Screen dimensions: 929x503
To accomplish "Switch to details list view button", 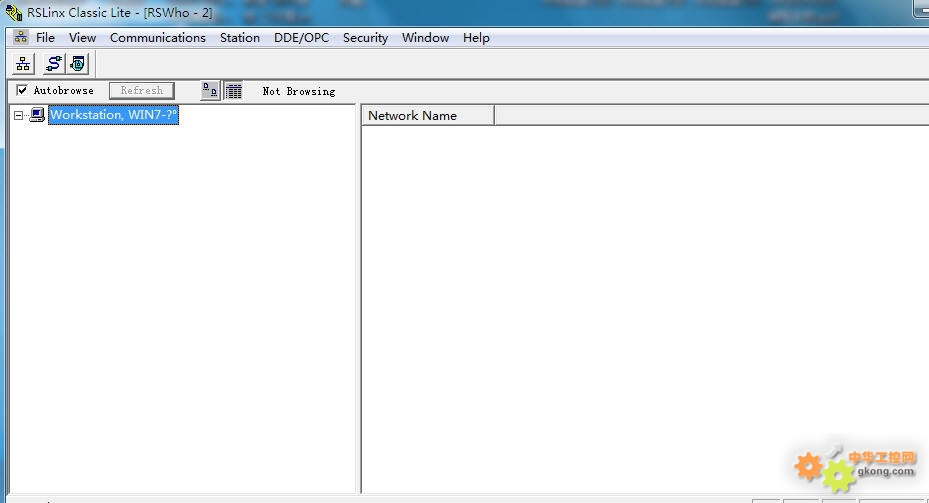I will pos(233,91).
